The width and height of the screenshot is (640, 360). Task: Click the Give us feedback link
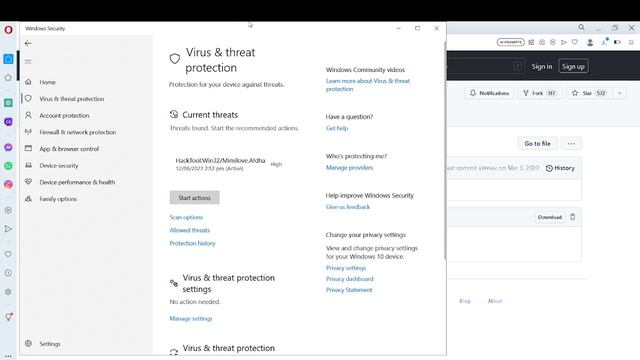348,207
